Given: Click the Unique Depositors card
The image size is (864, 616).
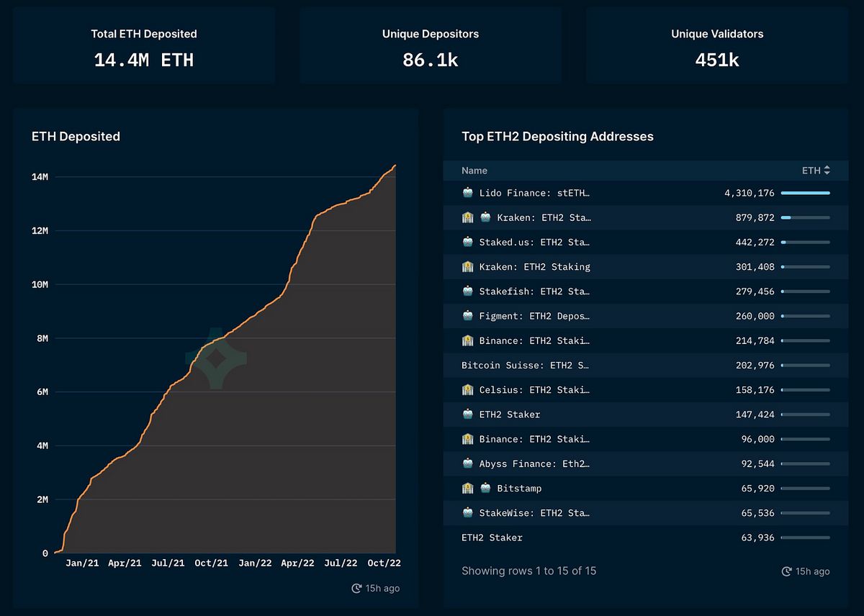Looking at the screenshot, I should click(x=431, y=46).
